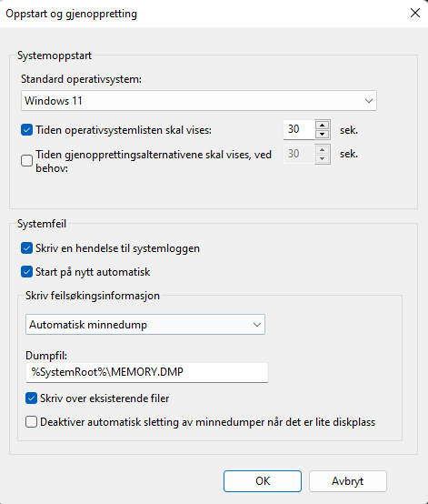Image resolution: width=428 pixels, height=504 pixels.
Task: Open the Automatisk minnedump combo box
Action: pyautogui.click(x=145, y=325)
